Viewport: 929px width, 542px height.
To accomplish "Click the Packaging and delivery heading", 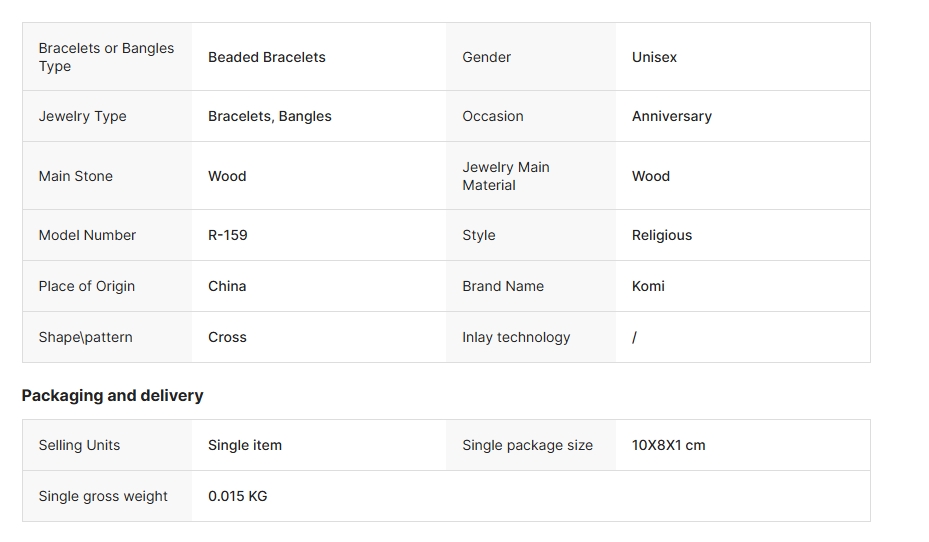I will [x=112, y=395].
